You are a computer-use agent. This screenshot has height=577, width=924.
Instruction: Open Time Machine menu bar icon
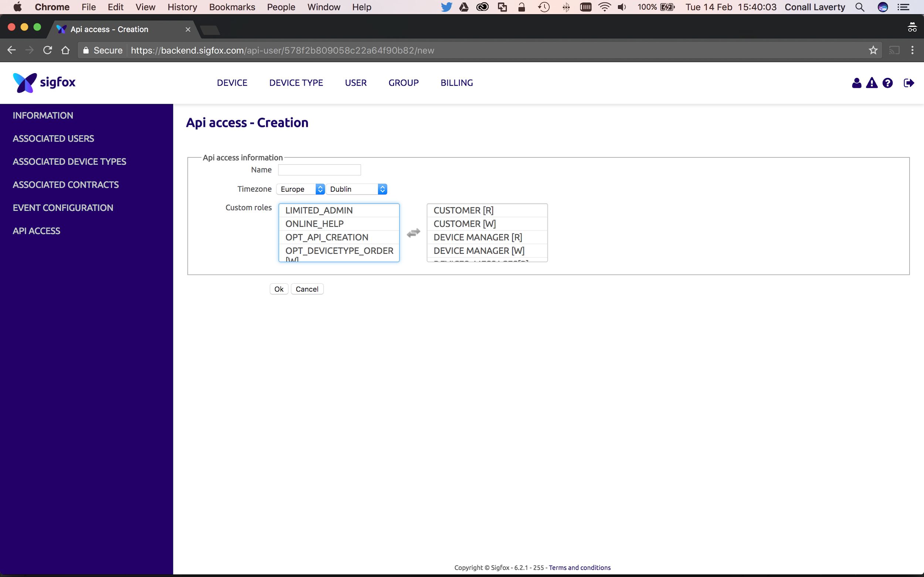pos(544,7)
